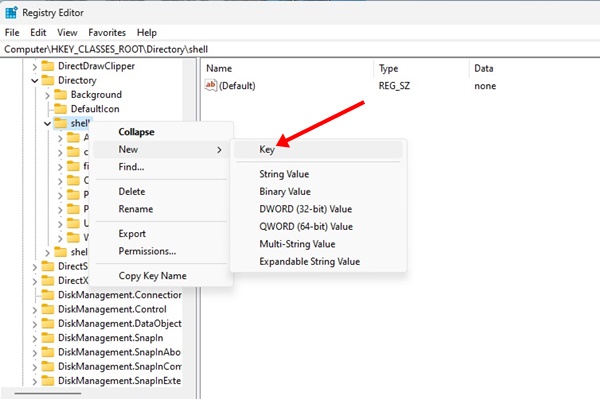This screenshot has height=399, width=600.
Task: Click the DiskManagement.SnapIn folder icon
Action: click(x=48, y=338)
